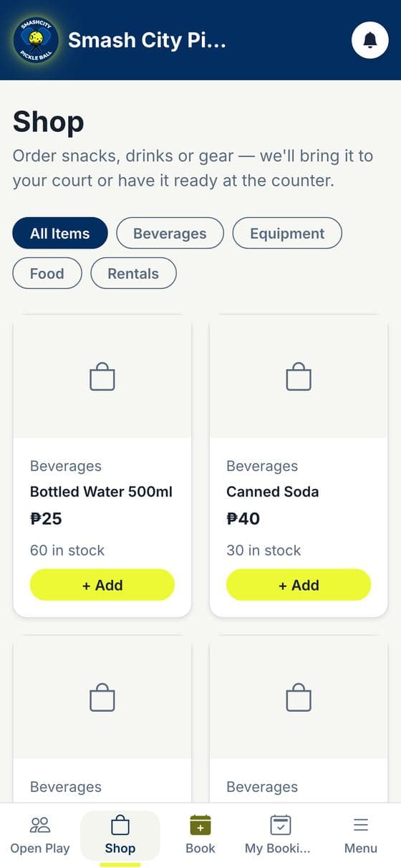
Task: Tap the My Bookings calendar check icon
Action: click(x=281, y=825)
